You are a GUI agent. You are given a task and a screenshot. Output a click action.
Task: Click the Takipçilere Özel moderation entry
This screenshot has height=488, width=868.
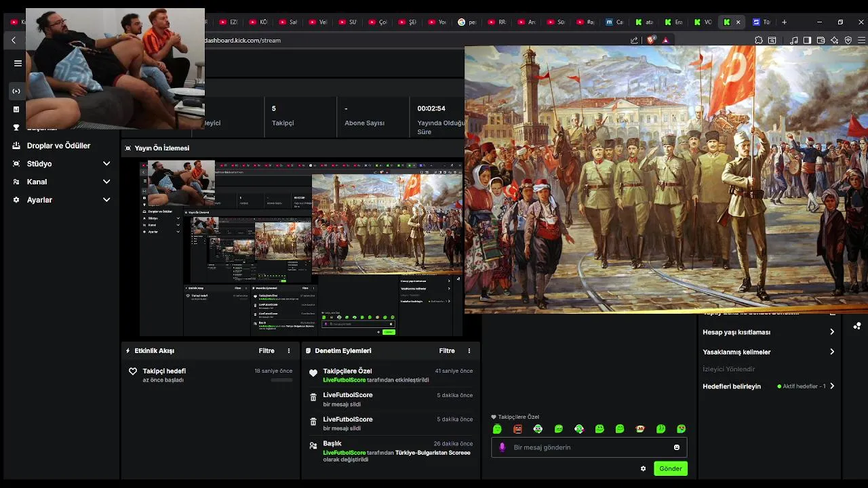tap(391, 375)
